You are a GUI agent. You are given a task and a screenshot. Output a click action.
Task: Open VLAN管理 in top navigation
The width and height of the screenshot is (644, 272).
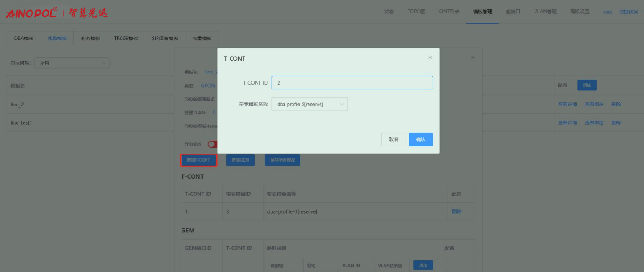[545, 12]
